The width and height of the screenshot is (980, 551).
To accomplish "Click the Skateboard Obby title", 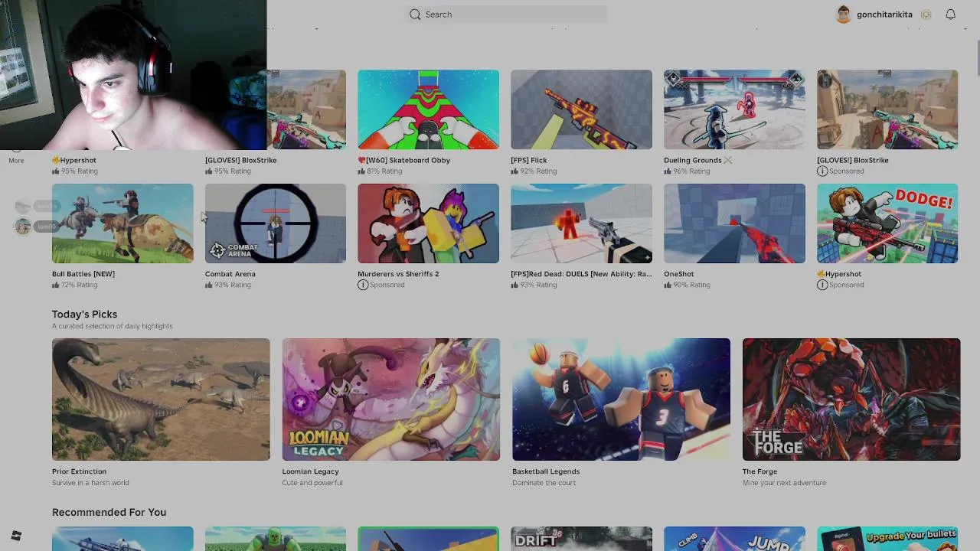I will click(404, 160).
